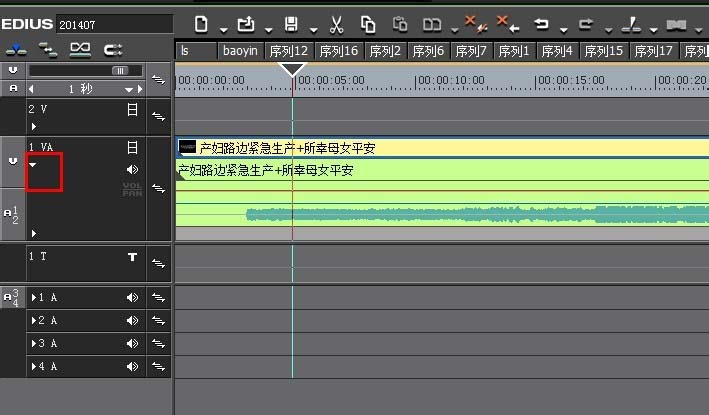Screen dimensions: 709x415
Task: Select the green audio clip waveform
Action: coord(442,192)
